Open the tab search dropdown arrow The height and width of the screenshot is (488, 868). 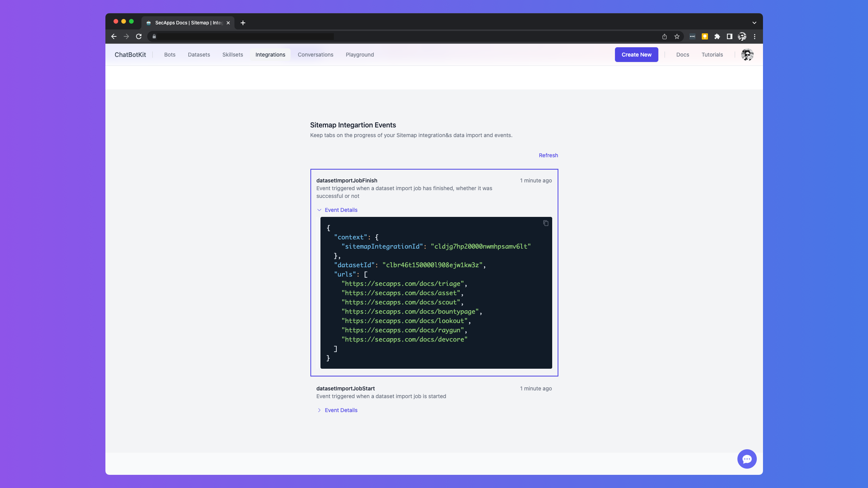point(754,23)
